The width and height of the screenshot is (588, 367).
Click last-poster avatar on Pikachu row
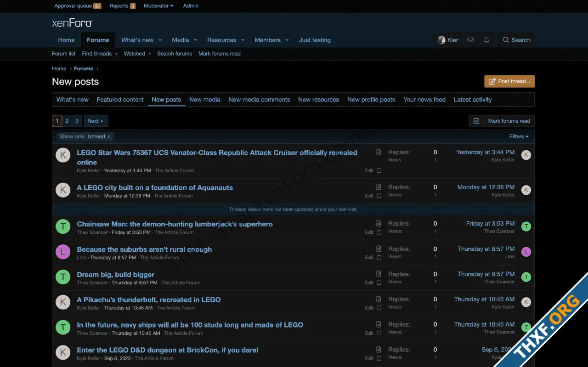526,302
